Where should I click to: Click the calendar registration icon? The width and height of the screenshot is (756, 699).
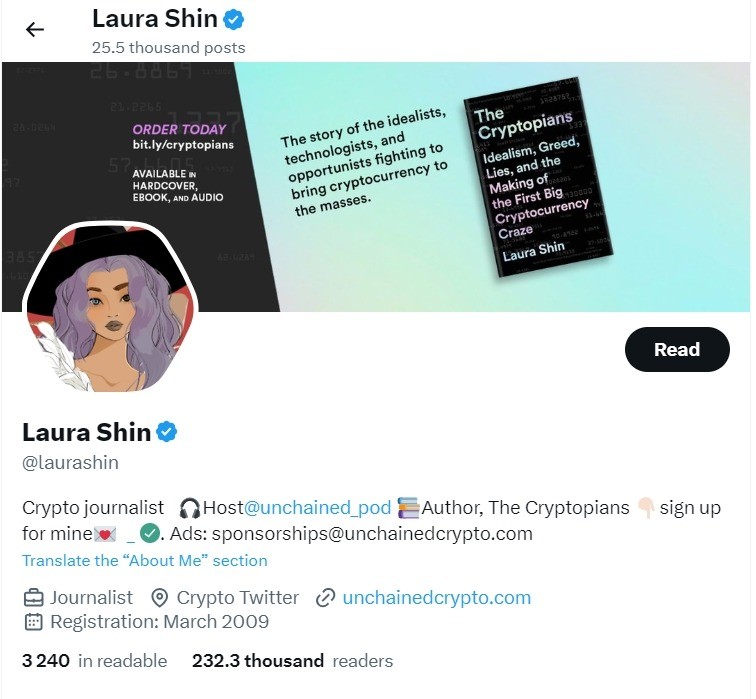(x=34, y=622)
